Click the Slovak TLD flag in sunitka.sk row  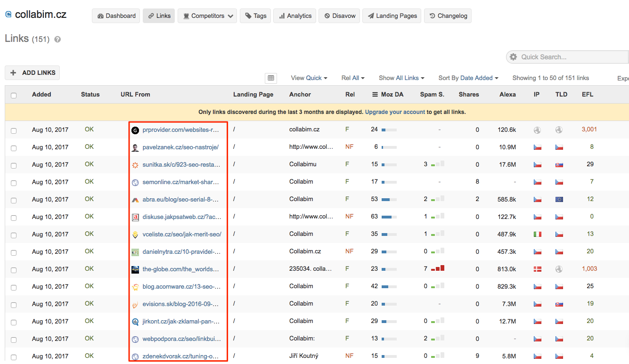(559, 165)
